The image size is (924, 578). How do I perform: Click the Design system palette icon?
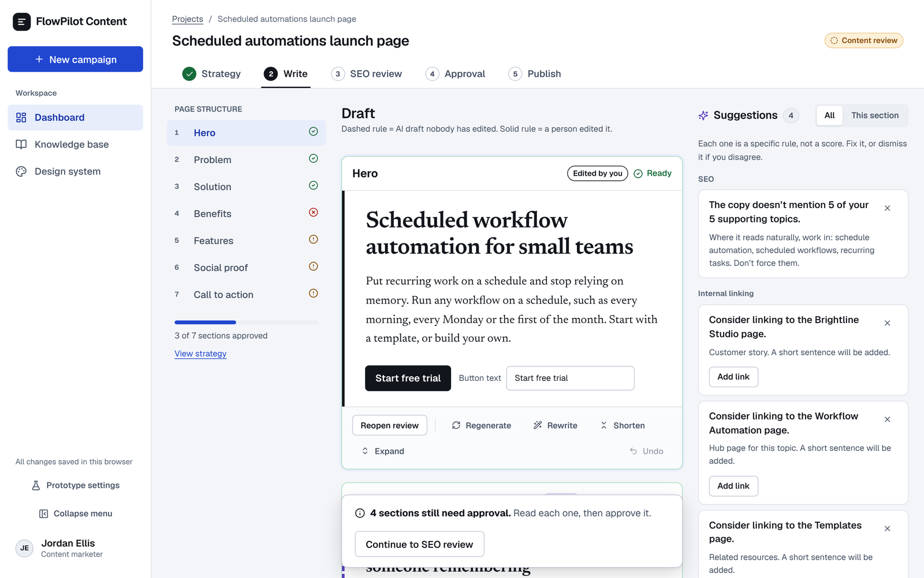click(x=21, y=172)
